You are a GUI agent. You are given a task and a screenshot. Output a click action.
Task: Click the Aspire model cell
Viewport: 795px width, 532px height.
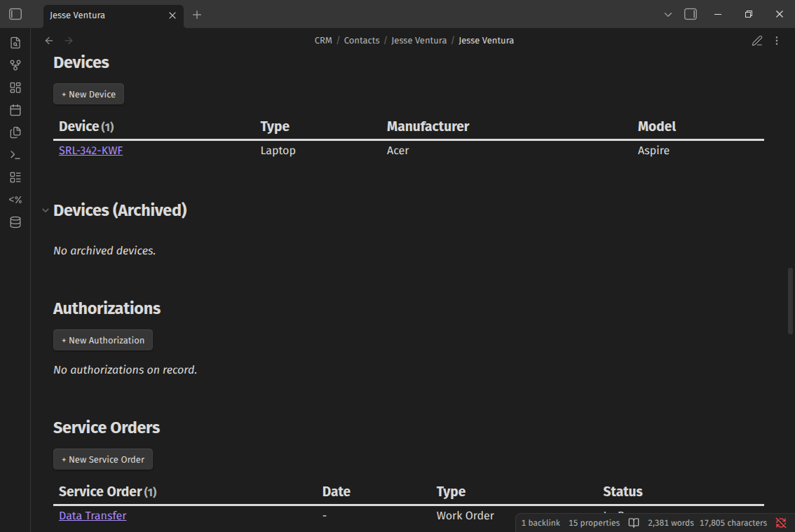pyautogui.click(x=653, y=151)
